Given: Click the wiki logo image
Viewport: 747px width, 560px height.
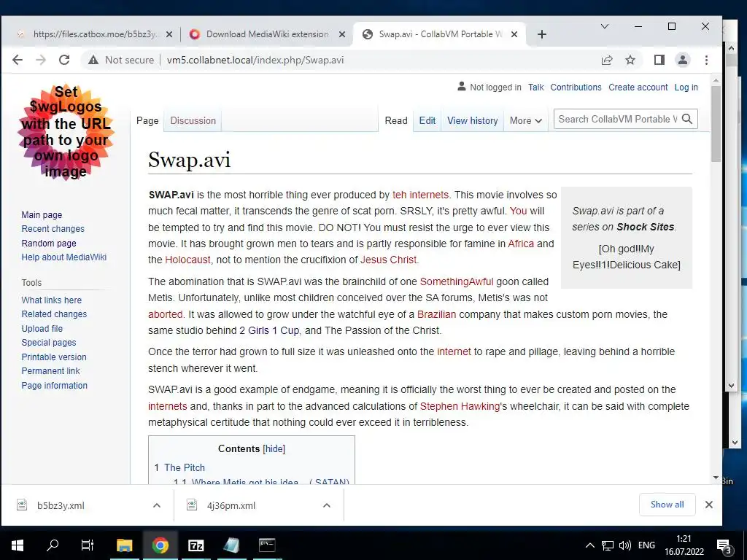Looking at the screenshot, I should click(x=66, y=132).
